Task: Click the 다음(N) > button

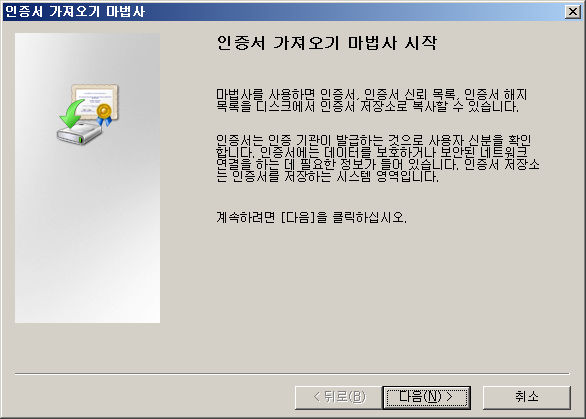Action: (x=426, y=397)
